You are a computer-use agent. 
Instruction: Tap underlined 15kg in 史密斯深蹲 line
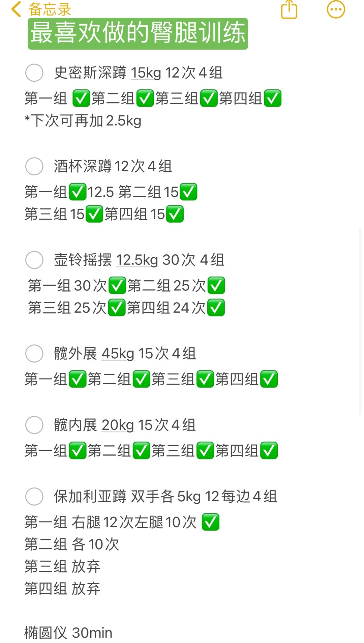pos(146,73)
